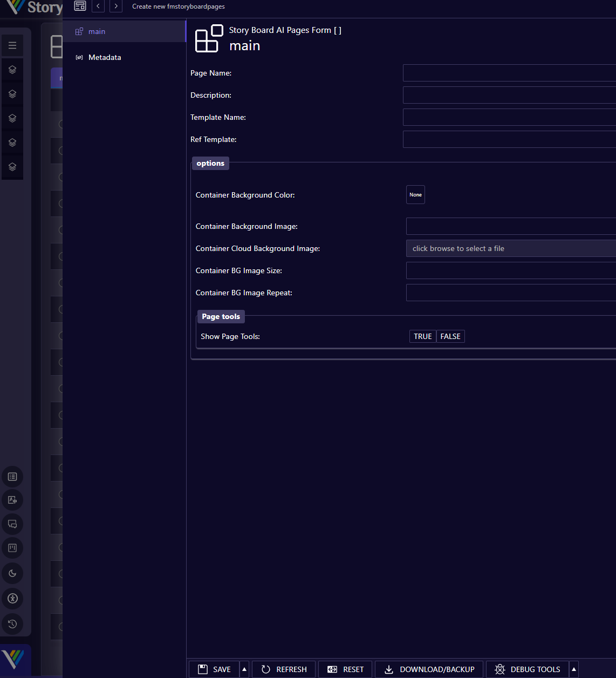Toggle dark mode with the moon icon
The width and height of the screenshot is (616, 678).
(x=12, y=573)
